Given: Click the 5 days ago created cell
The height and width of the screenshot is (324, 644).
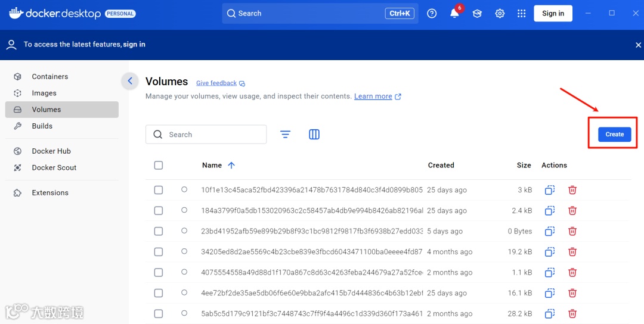Looking at the screenshot, I should [x=445, y=231].
